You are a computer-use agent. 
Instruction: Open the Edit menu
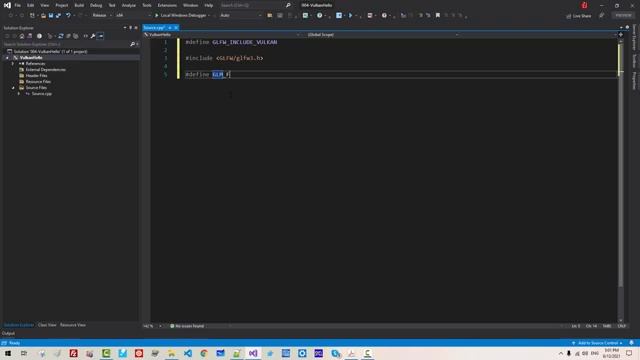point(31,5)
